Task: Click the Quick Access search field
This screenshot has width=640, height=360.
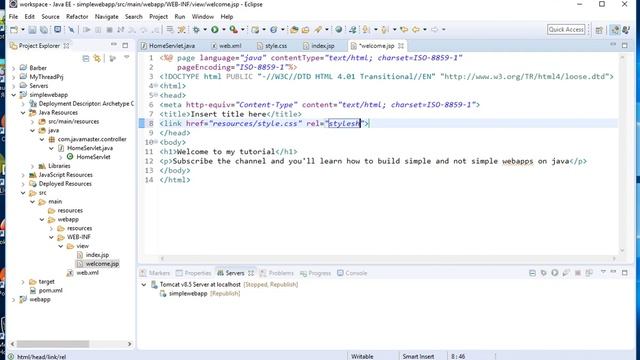Action: click(x=566, y=29)
